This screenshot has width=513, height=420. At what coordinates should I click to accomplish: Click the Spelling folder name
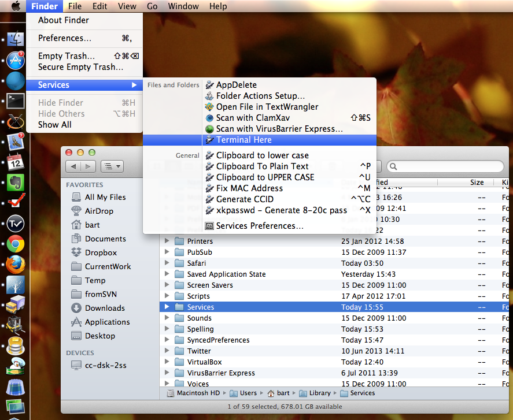coord(200,329)
